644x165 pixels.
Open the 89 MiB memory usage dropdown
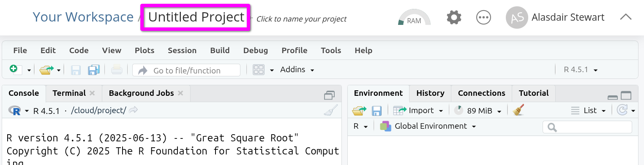click(x=478, y=111)
